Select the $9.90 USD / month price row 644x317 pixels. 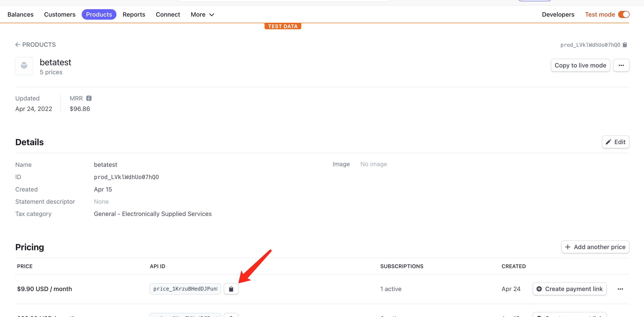(45, 289)
